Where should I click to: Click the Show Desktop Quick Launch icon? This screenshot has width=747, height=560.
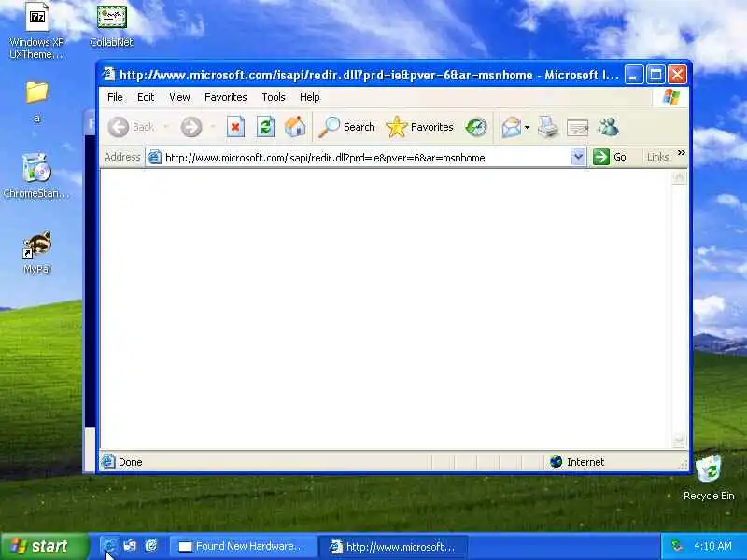[x=130, y=546]
